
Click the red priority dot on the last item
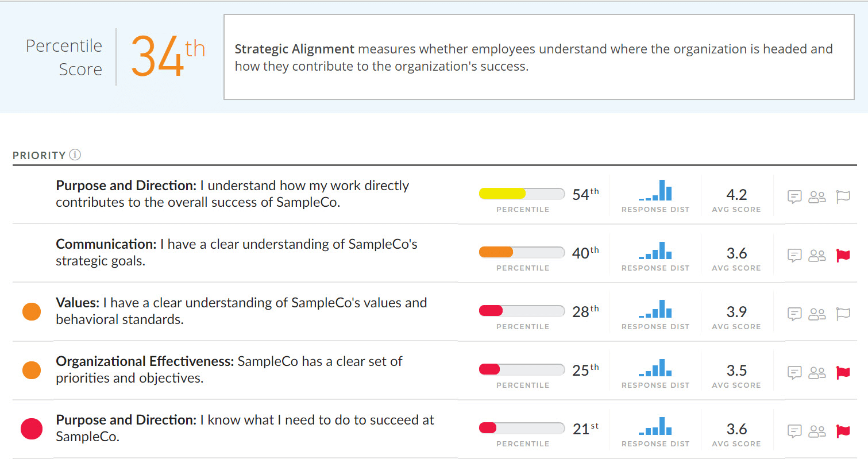point(32,429)
